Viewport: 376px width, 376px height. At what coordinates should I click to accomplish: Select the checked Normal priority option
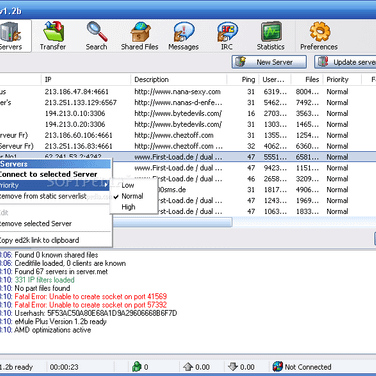coord(135,196)
